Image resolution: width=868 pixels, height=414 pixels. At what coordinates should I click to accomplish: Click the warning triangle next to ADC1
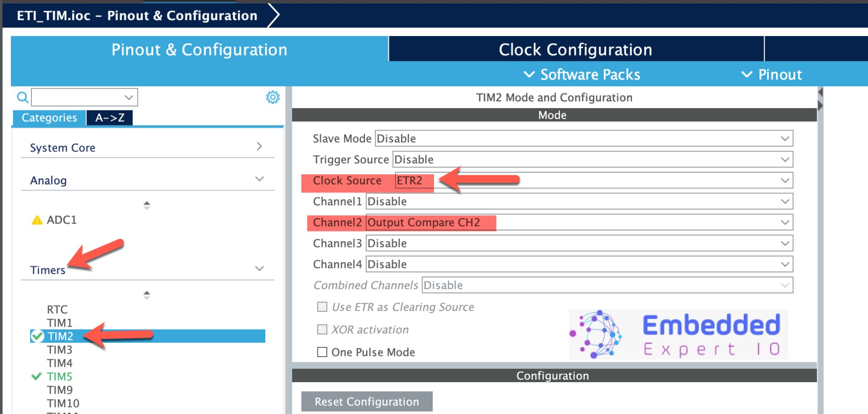click(38, 220)
